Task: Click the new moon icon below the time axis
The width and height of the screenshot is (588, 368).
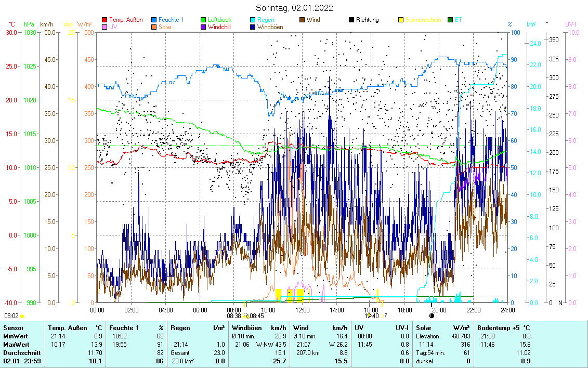Action: 432,316
